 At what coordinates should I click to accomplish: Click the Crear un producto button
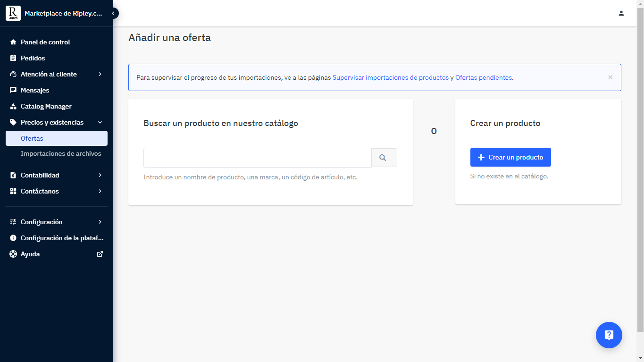coord(510,157)
